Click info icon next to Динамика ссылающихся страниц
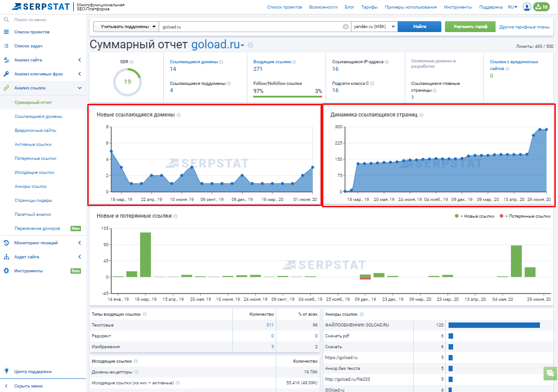Viewport: 558px width, 392px height. tap(421, 115)
